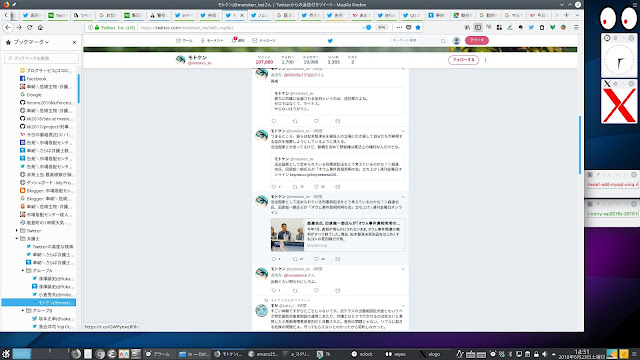Click the green padlock site identity icon
The width and height of the screenshot is (640, 360).
(97, 27)
